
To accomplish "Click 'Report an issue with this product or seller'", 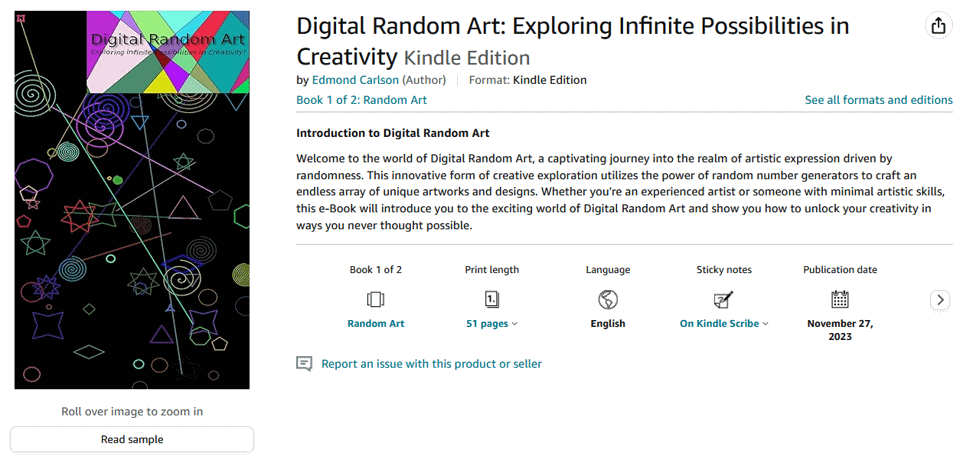I will [x=431, y=364].
